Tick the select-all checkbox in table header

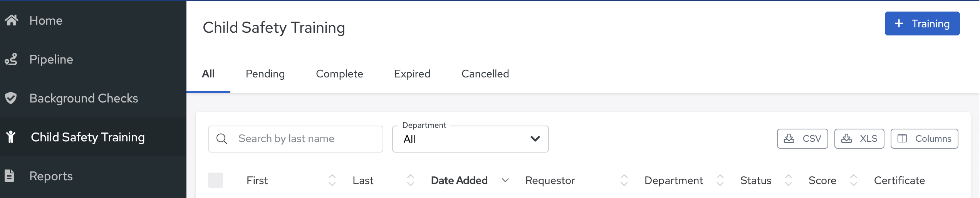click(x=215, y=180)
